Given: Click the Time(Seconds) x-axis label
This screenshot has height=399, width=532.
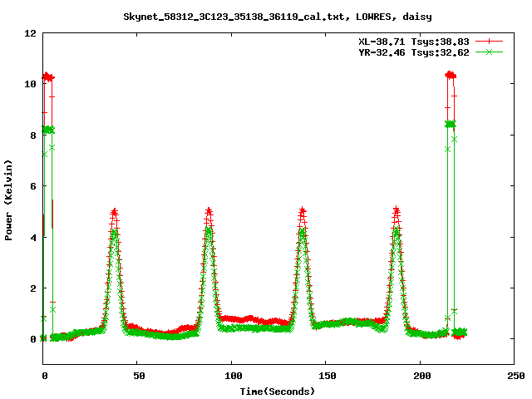Looking at the screenshot, I should click(278, 392).
